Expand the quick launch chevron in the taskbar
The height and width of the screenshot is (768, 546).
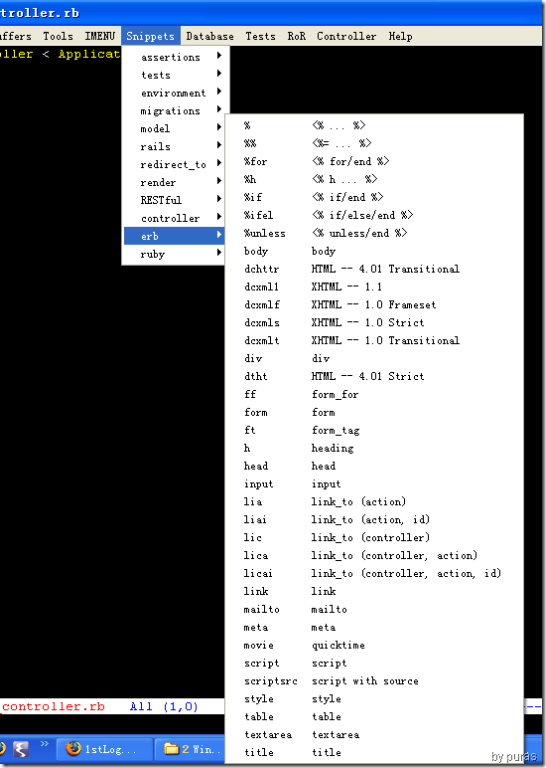point(45,744)
